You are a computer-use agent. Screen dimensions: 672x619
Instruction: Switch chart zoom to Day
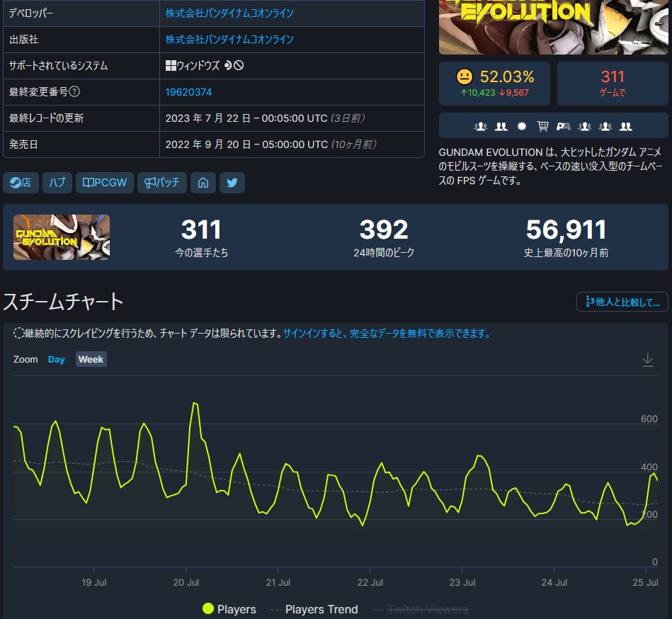[57, 360]
